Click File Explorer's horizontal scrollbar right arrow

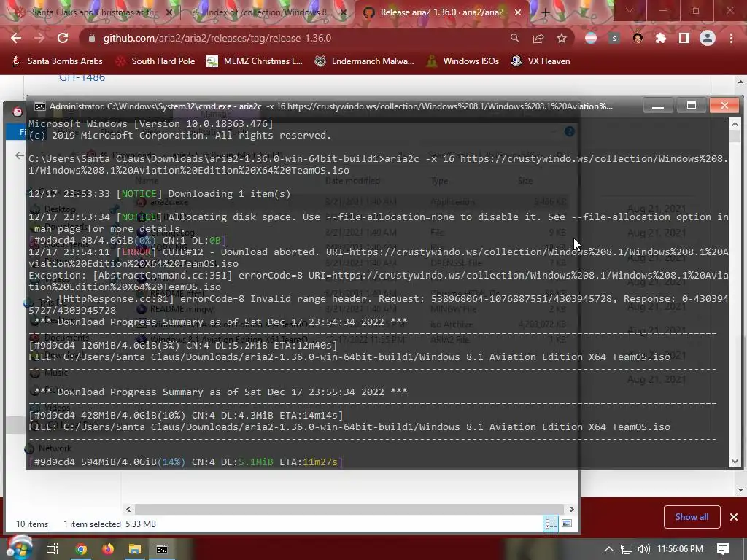click(571, 509)
